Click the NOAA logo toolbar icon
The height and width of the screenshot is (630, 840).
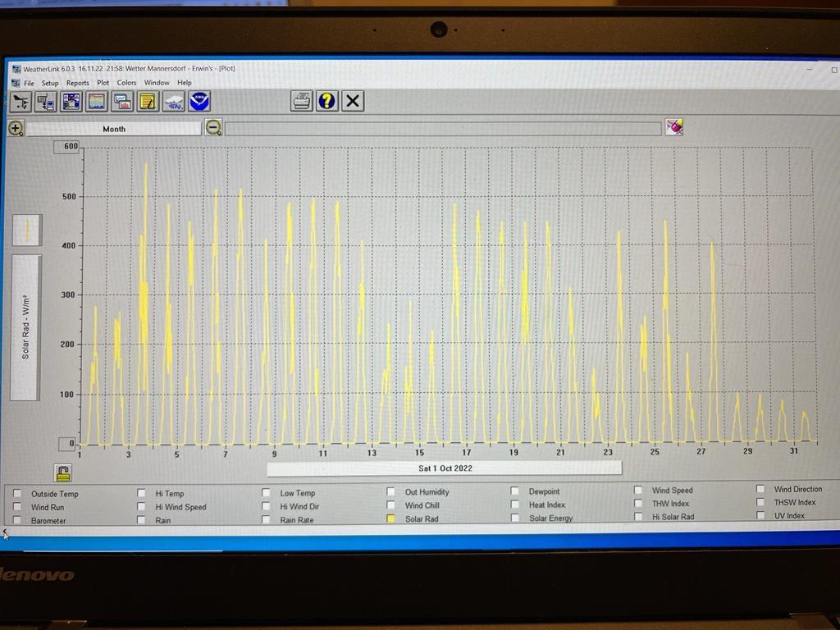coord(199,101)
